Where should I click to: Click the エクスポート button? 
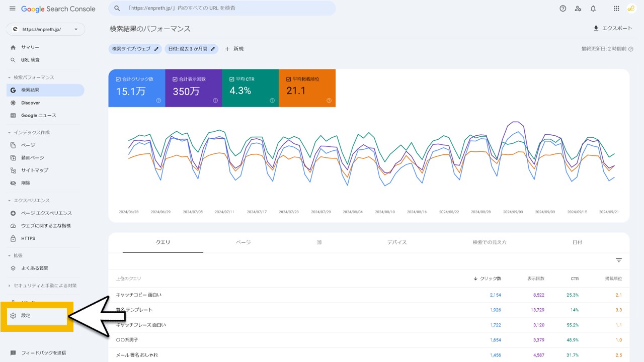coord(613,28)
